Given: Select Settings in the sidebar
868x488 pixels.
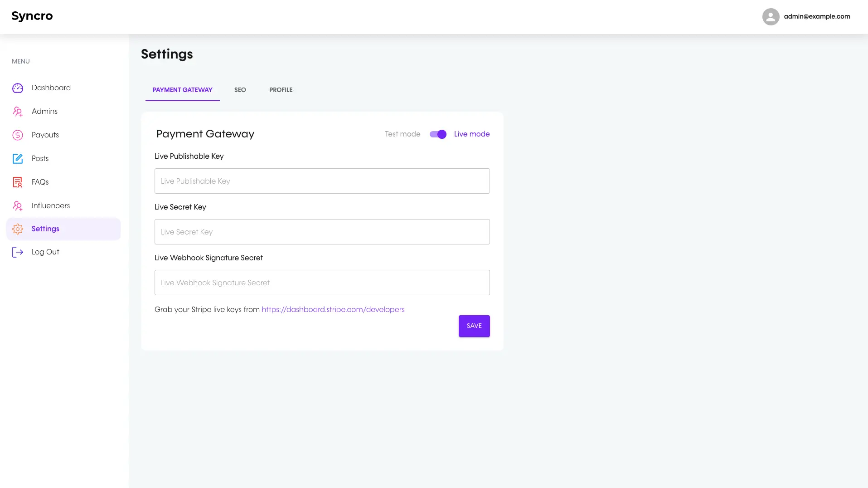Looking at the screenshot, I should 63,229.
